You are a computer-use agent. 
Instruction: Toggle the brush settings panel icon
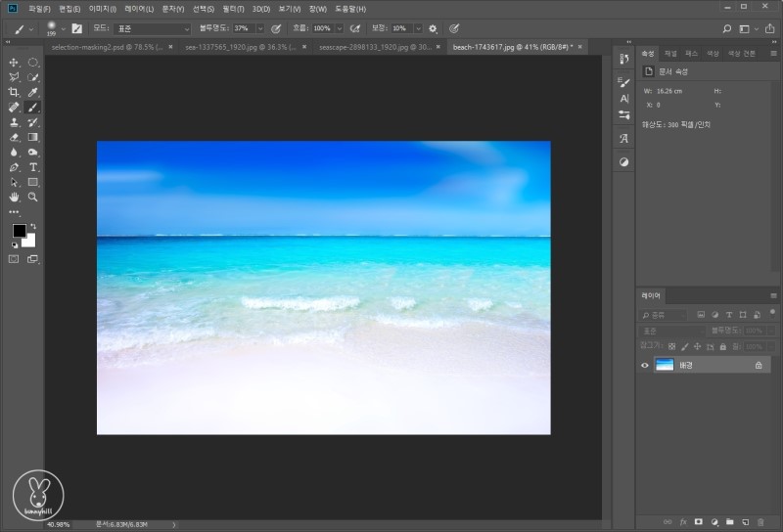click(76, 28)
